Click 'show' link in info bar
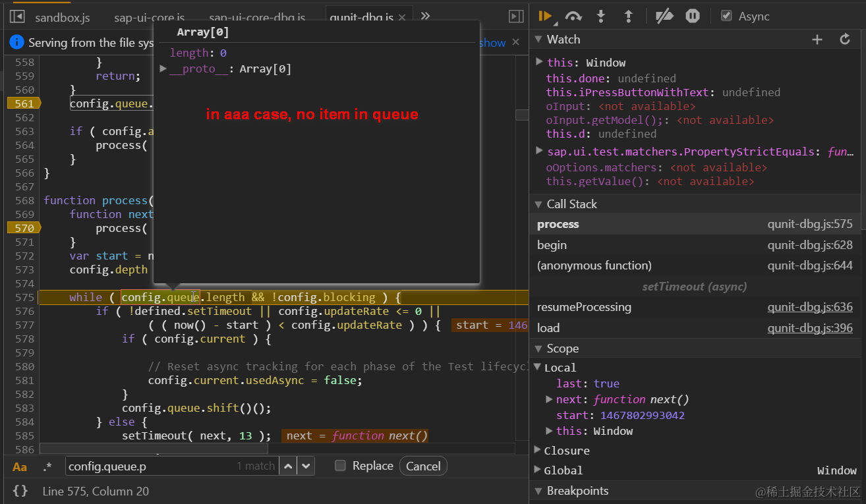This screenshot has height=504, width=866. coord(492,42)
